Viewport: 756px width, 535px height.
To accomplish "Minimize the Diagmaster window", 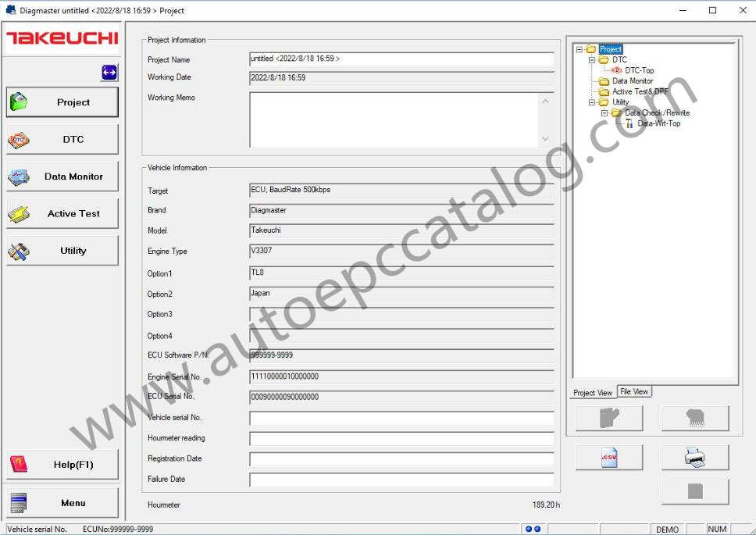I will point(683,10).
